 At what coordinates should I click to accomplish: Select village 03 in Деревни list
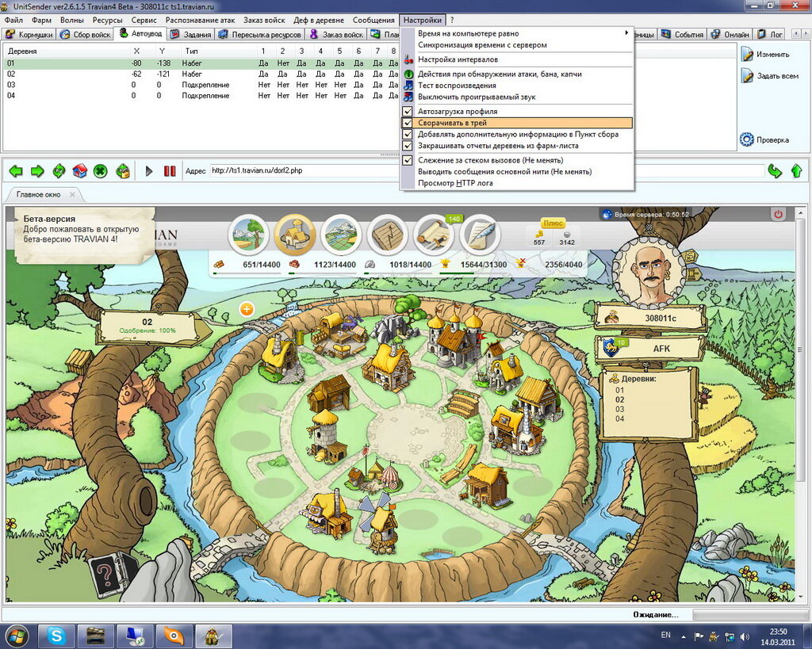pos(620,410)
